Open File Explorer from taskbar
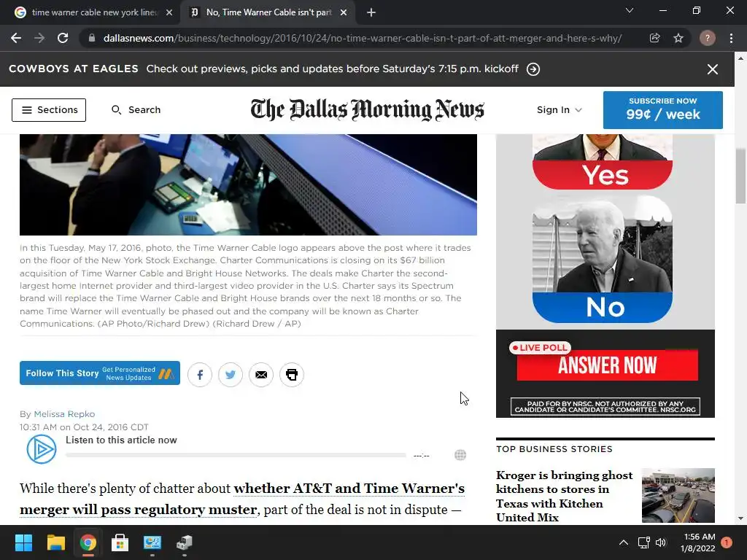This screenshot has height=560, width=747. pyautogui.click(x=55, y=542)
